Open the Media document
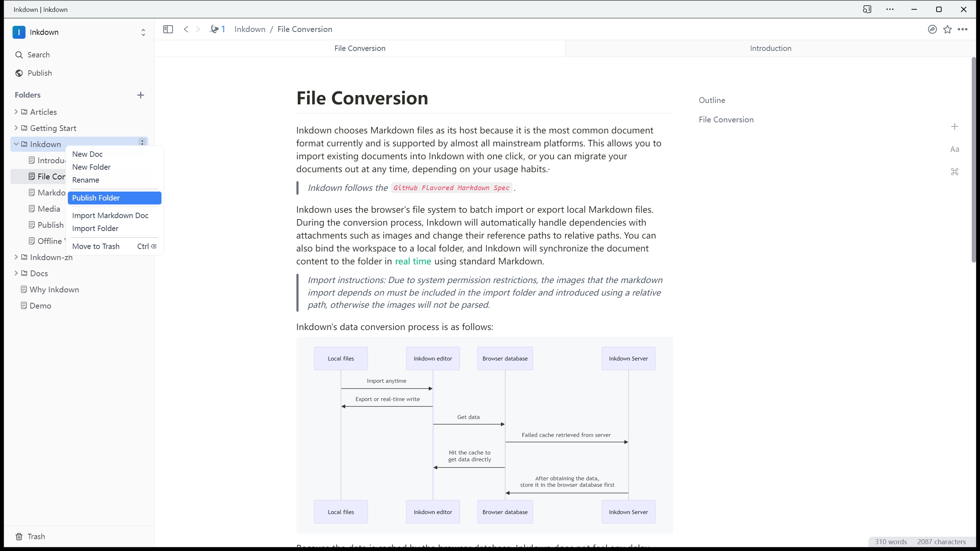Image resolution: width=980 pixels, height=551 pixels. coord(44,209)
